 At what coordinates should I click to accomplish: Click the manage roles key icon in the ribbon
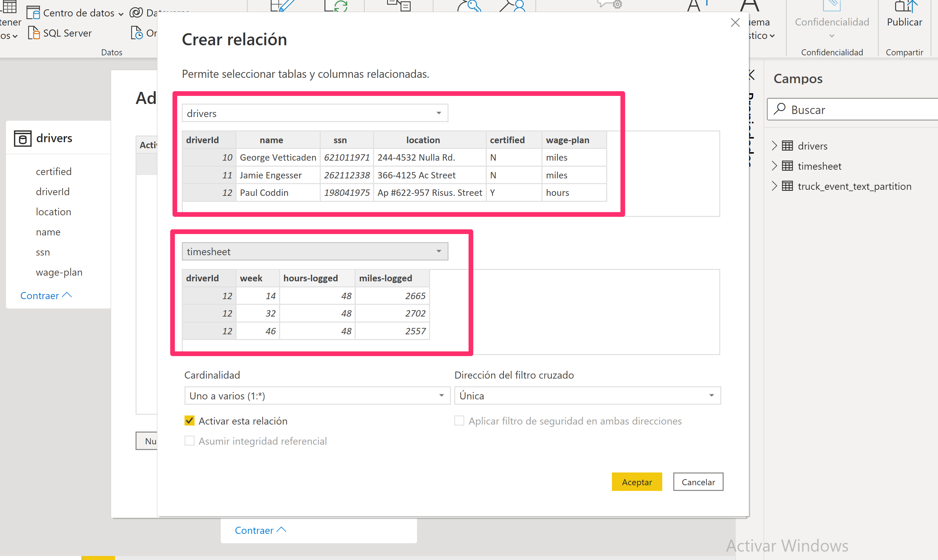pos(469,6)
